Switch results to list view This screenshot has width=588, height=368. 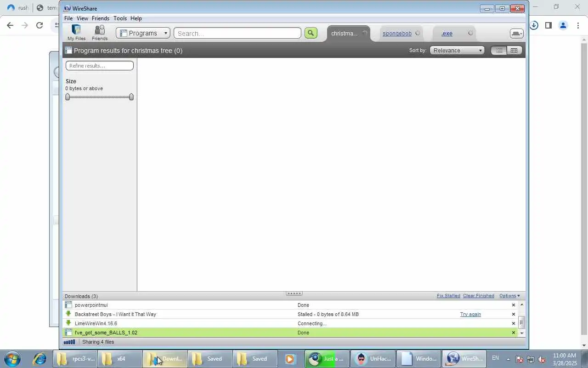[x=499, y=51]
